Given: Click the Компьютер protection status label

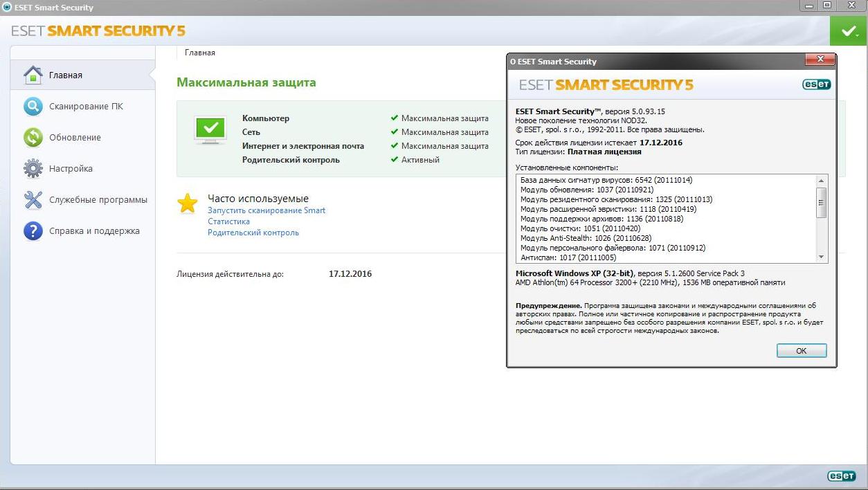Looking at the screenshot, I should (x=266, y=118).
